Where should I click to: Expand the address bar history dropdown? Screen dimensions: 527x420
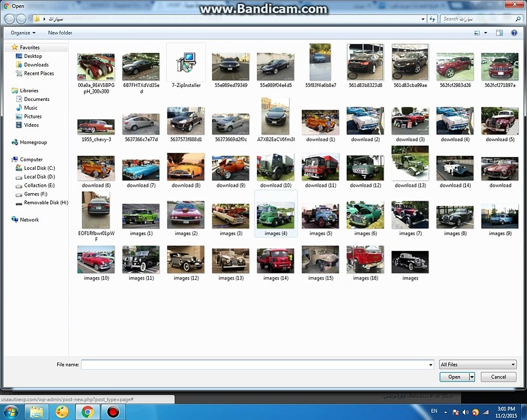(x=423, y=19)
